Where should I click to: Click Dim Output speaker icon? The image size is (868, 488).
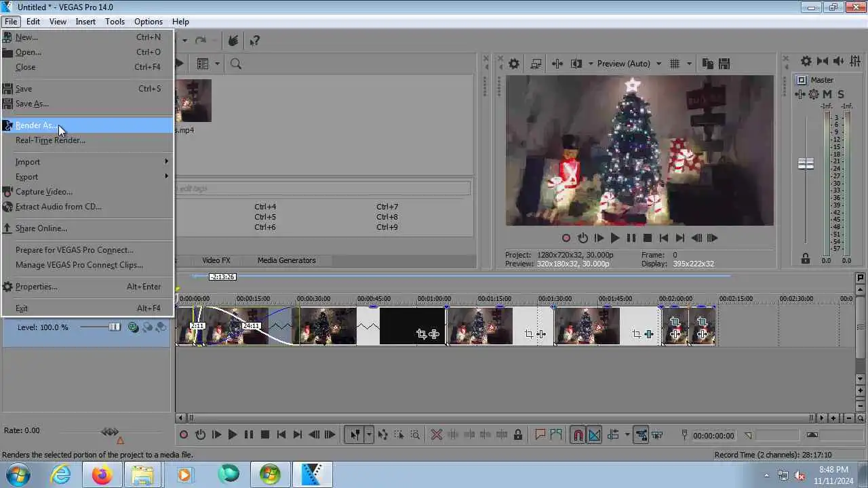[x=839, y=61]
